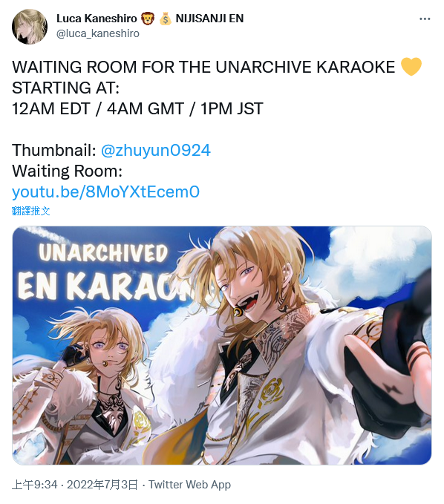Click the @luca_kaneshiro handle
Screen dimensions: 444x504
(x=98, y=33)
